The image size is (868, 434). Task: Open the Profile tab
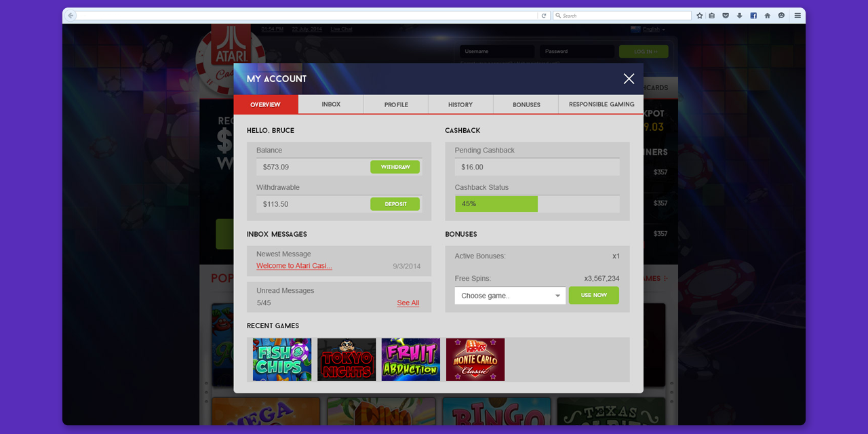tap(396, 104)
